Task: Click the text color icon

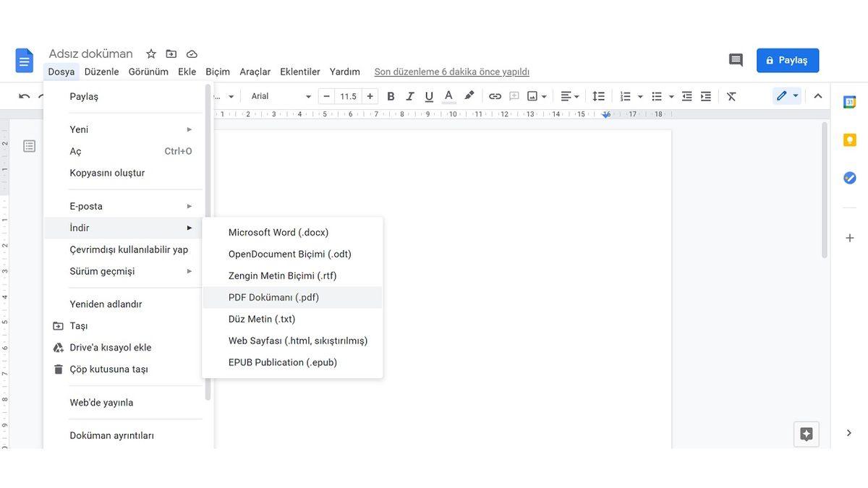Action: point(448,96)
